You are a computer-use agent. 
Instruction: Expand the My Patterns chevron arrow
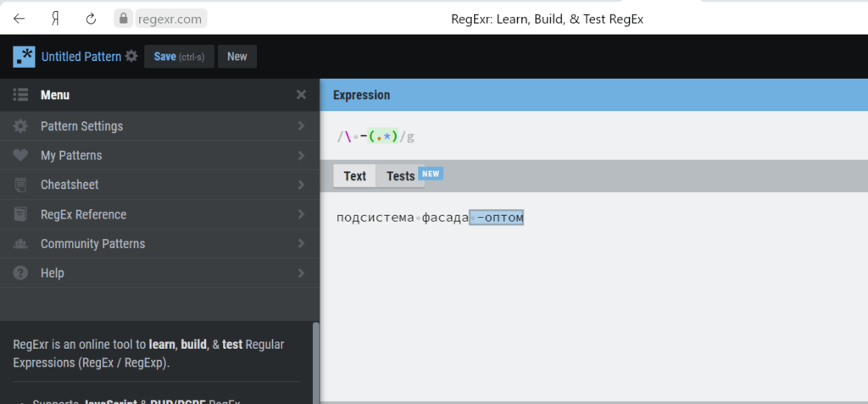pos(301,156)
